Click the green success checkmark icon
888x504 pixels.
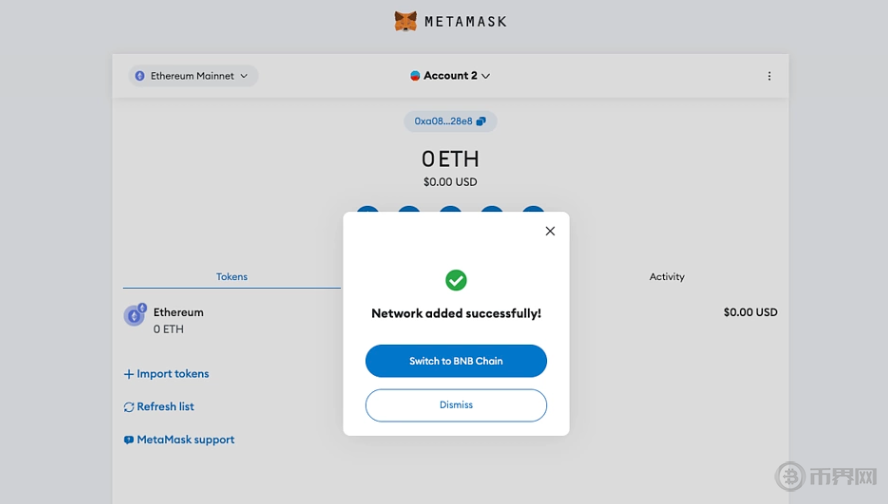click(456, 280)
